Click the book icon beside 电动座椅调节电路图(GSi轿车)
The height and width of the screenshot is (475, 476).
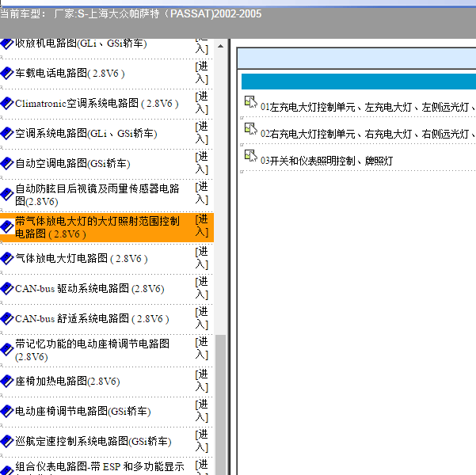[6, 411]
